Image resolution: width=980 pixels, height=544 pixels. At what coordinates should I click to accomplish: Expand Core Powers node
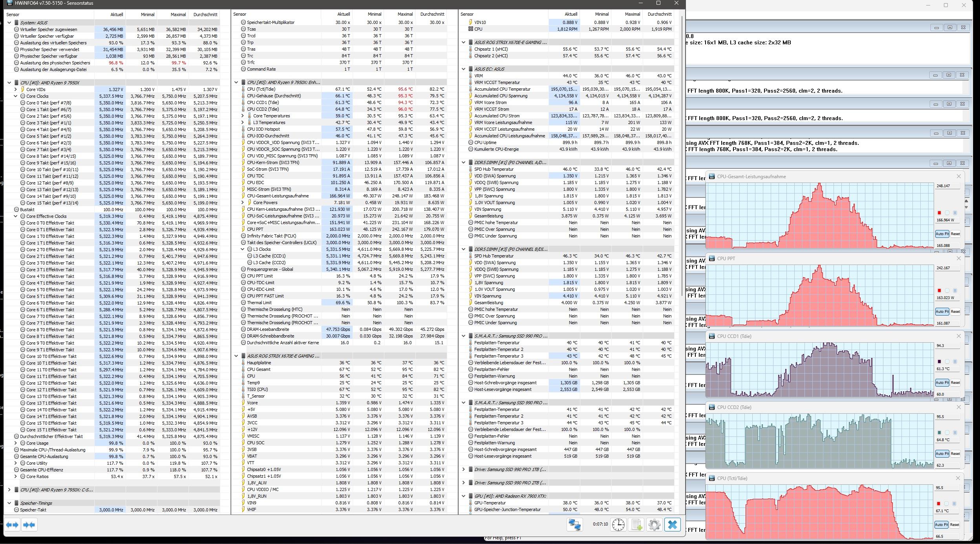pos(243,203)
